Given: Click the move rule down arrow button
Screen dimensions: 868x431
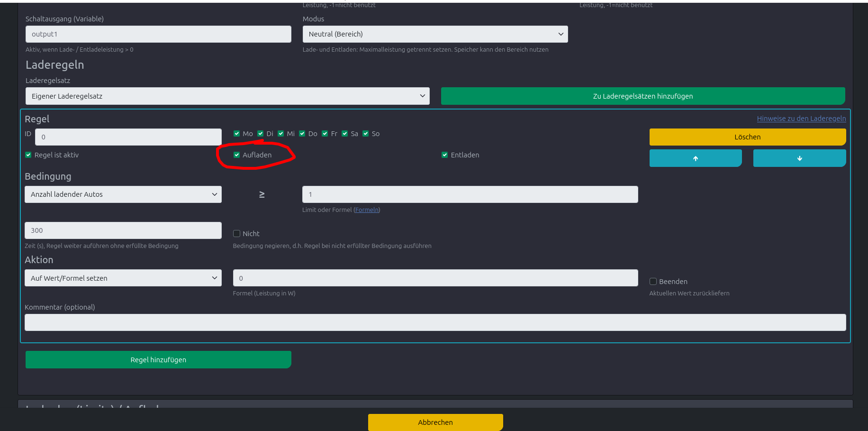Looking at the screenshot, I should [799, 158].
